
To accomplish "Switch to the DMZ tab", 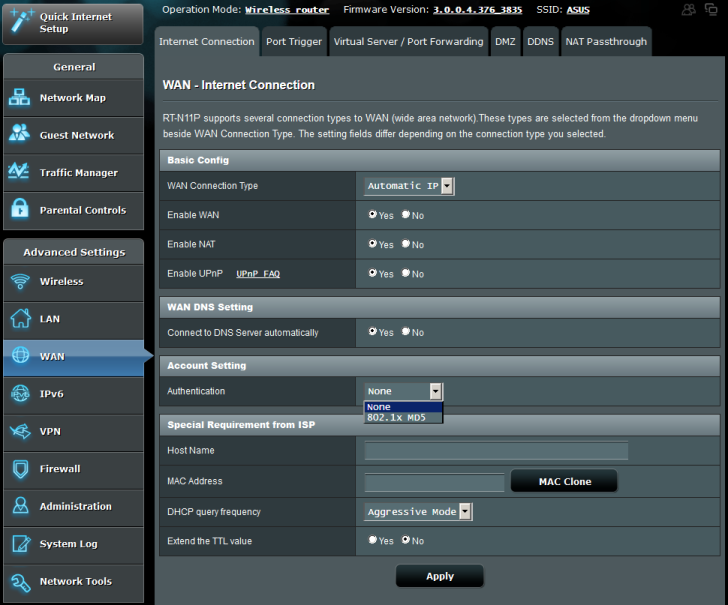I will [x=505, y=42].
